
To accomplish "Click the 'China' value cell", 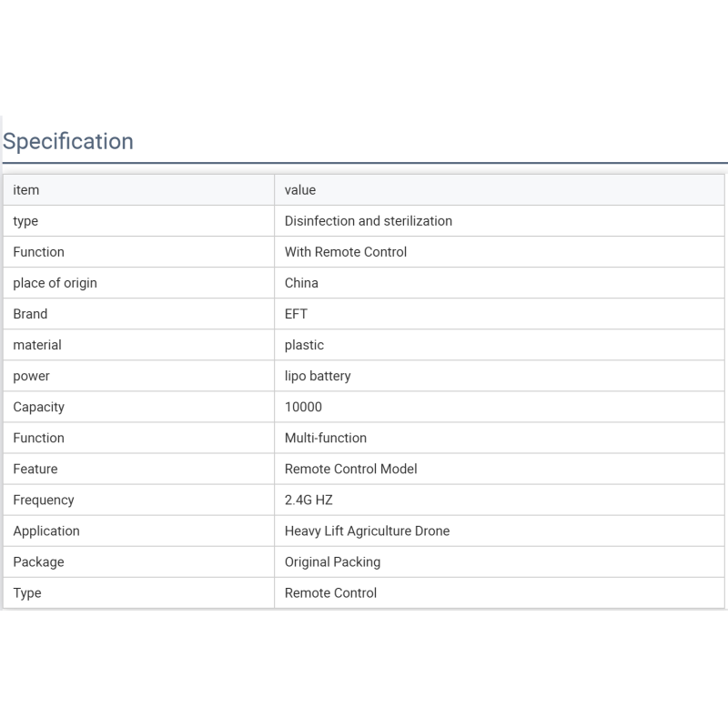I will click(x=500, y=283).
